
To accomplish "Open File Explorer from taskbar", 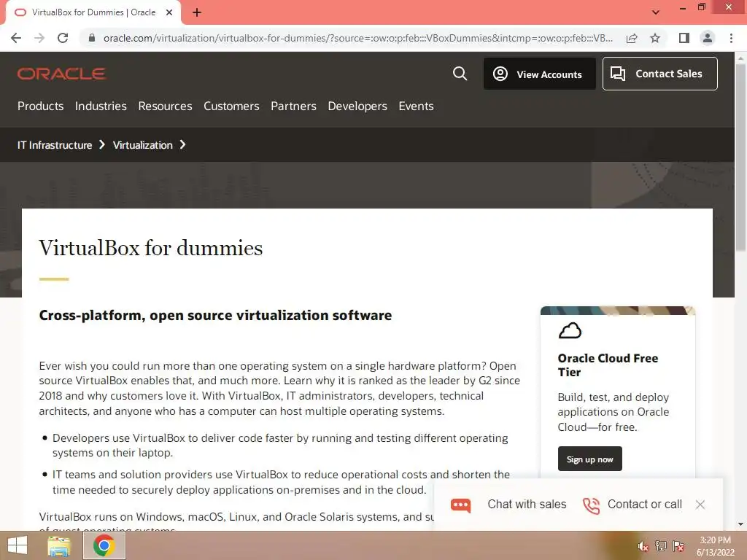I will tap(59, 546).
